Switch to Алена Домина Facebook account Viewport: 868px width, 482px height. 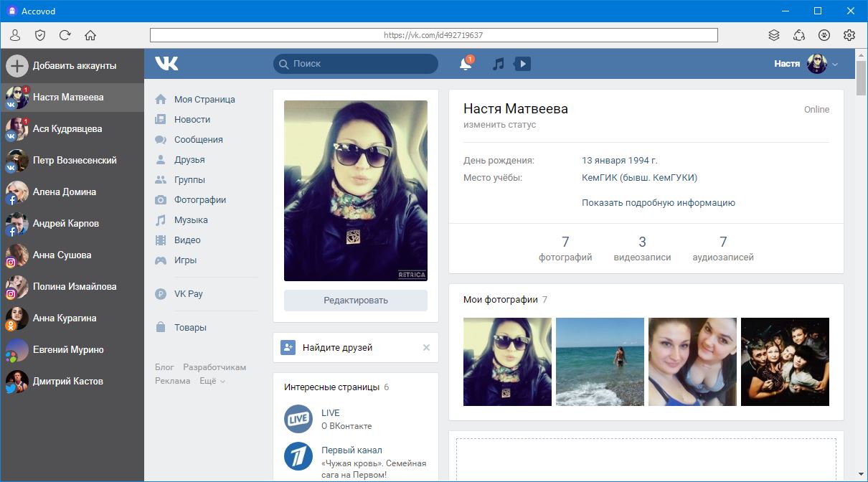click(72, 192)
